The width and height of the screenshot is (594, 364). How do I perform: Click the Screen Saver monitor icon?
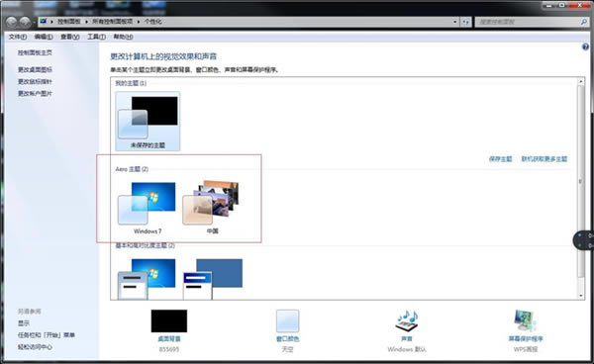click(x=526, y=320)
